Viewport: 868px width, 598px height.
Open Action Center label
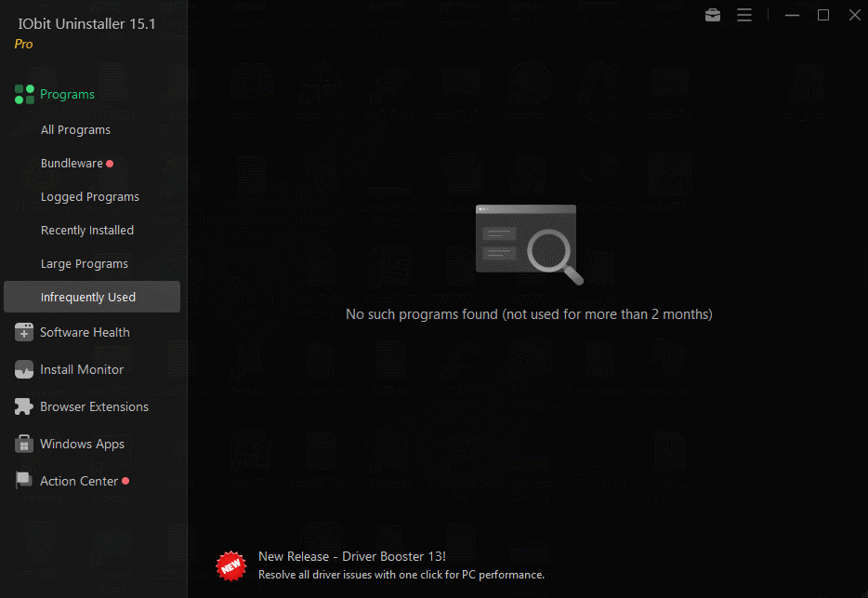pos(79,481)
